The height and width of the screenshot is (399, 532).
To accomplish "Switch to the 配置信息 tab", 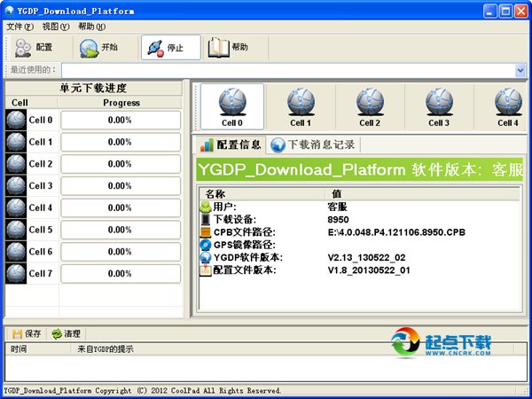I will [x=231, y=145].
